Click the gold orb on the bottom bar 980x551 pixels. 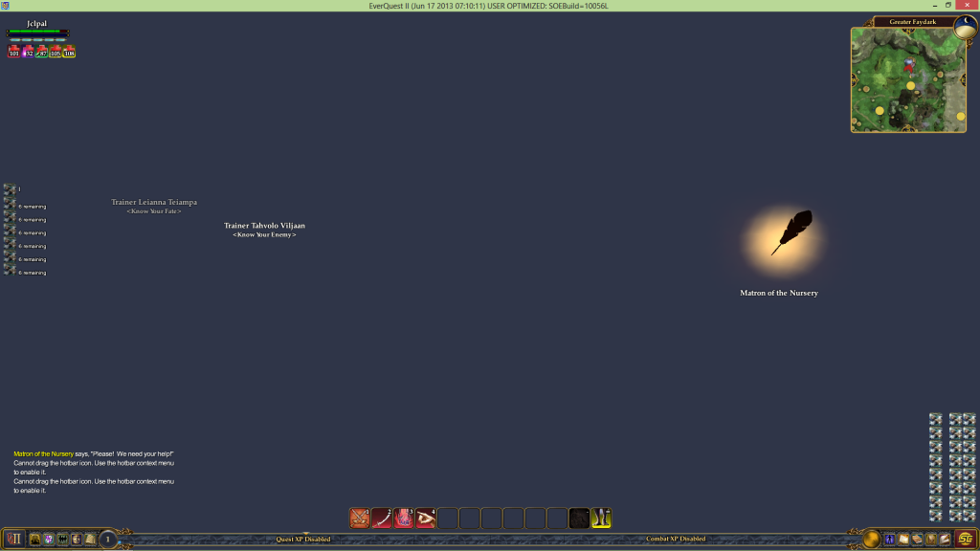(871, 540)
